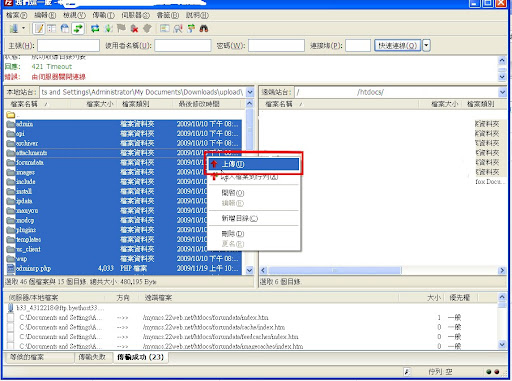Select the api folder icon
The width and height of the screenshot is (512, 381).
11,134
